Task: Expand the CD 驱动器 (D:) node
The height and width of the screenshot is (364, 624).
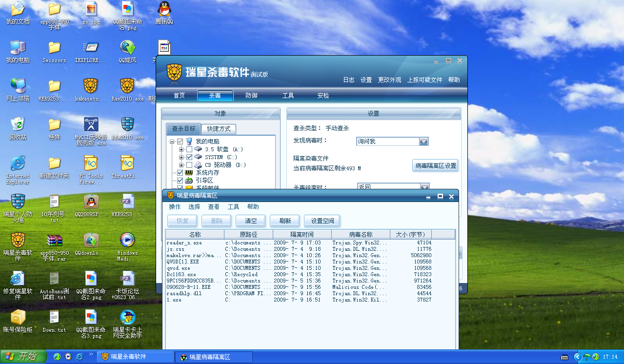Action: [x=181, y=165]
